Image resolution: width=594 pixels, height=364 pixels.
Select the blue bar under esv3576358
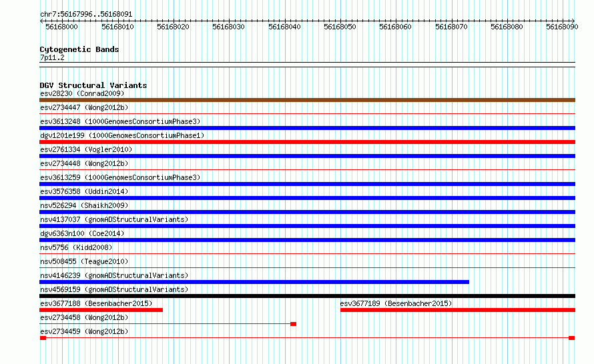pyautogui.click(x=307, y=198)
